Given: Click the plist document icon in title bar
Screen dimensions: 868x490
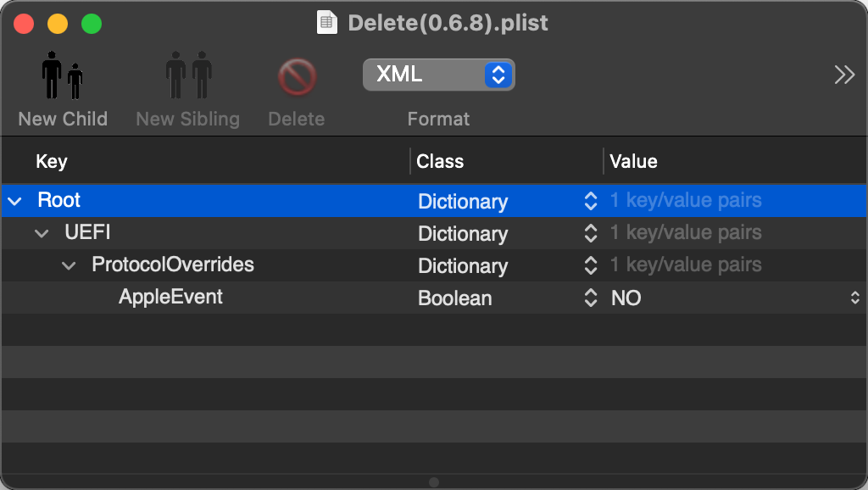Looking at the screenshot, I should (326, 23).
